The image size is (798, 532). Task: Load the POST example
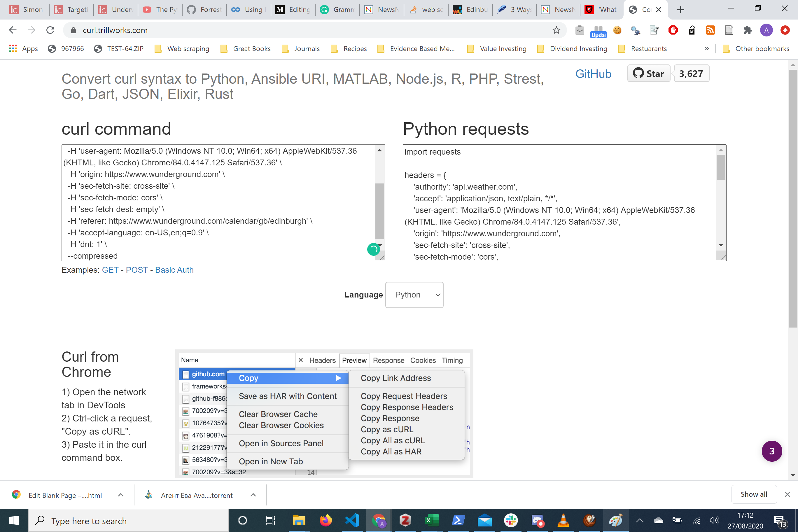coord(137,270)
